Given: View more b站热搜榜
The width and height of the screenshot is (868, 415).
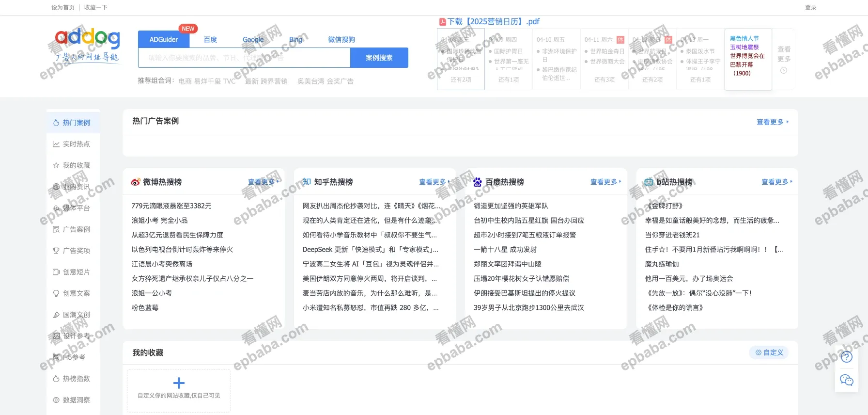Looking at the screenshot, I should click(777, 182).
